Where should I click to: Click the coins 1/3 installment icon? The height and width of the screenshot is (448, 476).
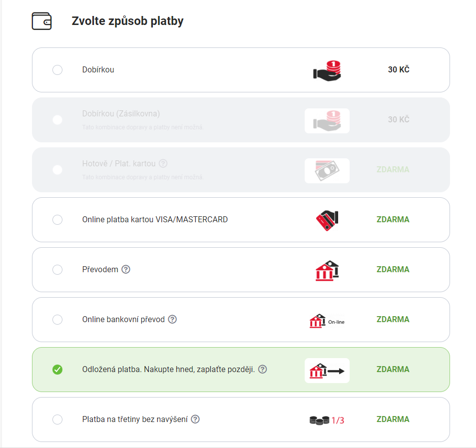tap(327, 420)
